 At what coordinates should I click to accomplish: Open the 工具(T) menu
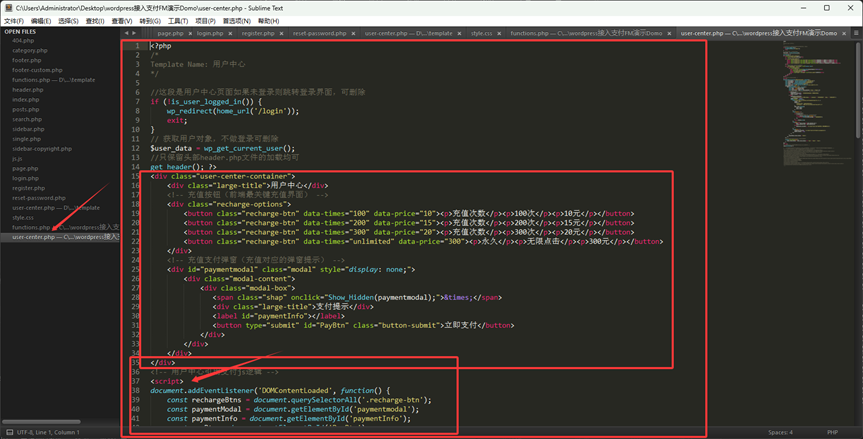[178, 21]
